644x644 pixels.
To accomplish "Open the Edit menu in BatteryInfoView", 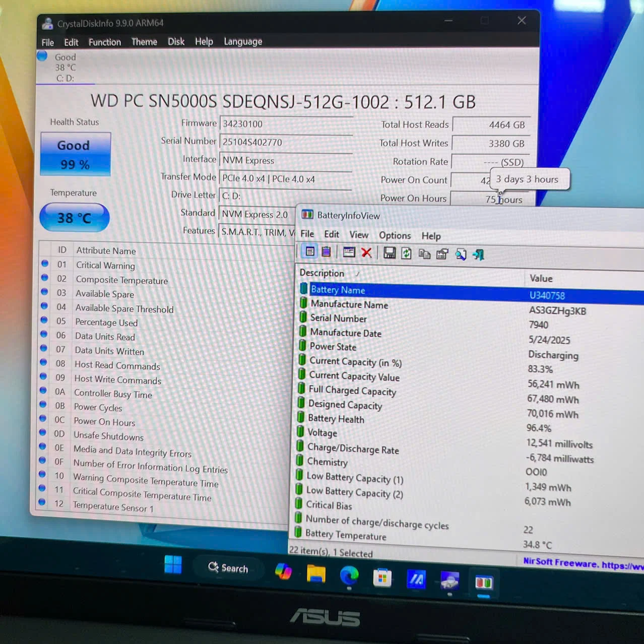I will [x=332, y=234].
